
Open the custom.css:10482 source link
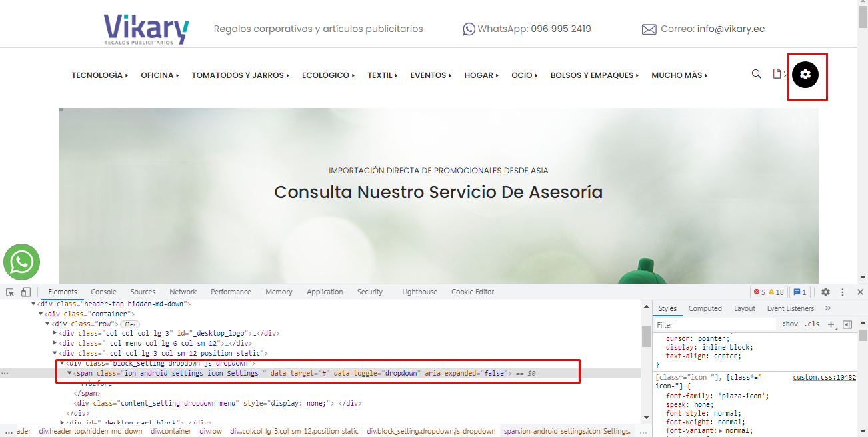824,377
